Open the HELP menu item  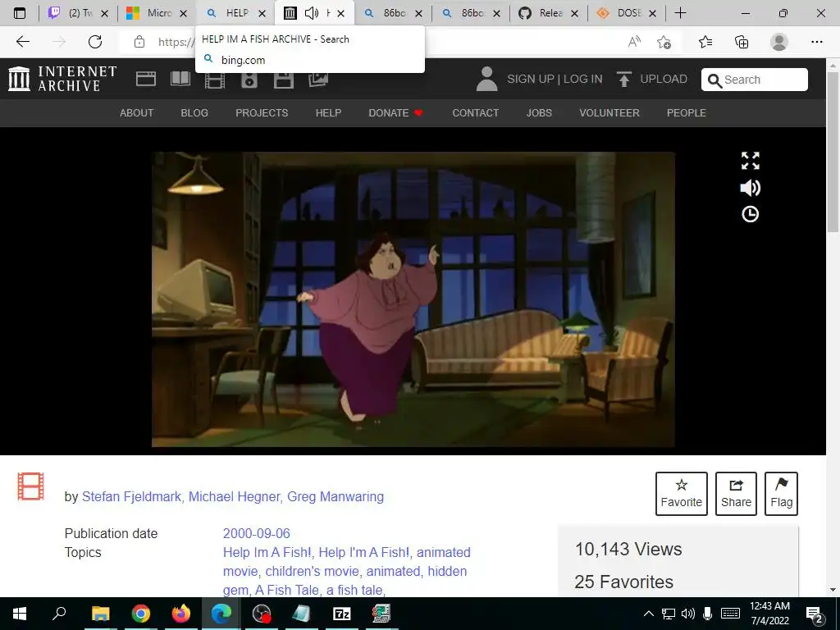point(328,113)
